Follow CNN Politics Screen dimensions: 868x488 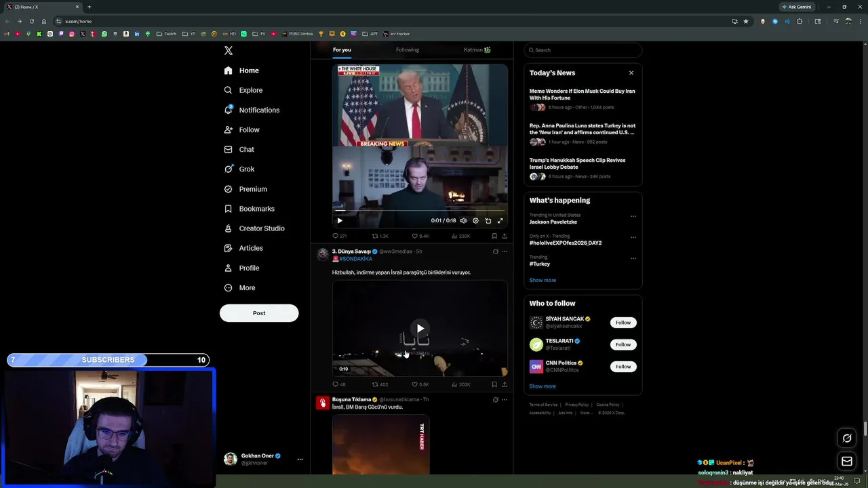pos(623,367)
